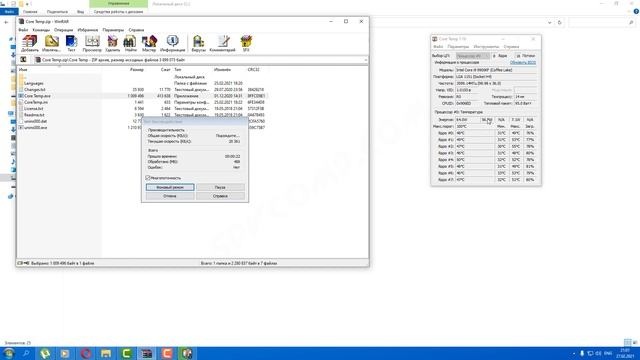Open the Инструменты menu in Core Temp

pyautogui.click(x=486, y=47)
